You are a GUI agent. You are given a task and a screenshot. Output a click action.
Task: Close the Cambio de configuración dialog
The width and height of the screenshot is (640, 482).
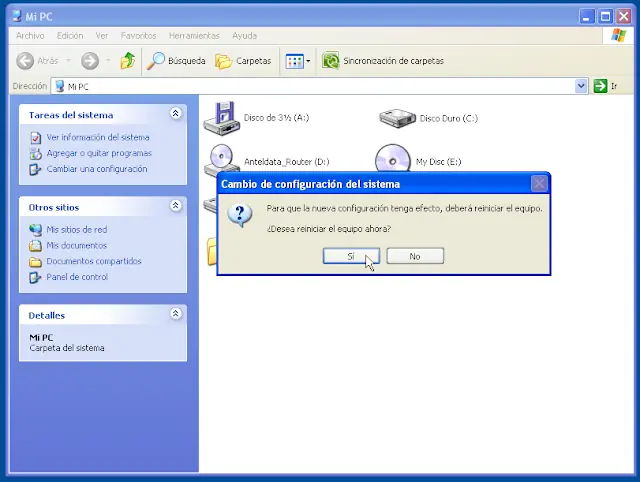pyautogui.click(x=539, y=184)
